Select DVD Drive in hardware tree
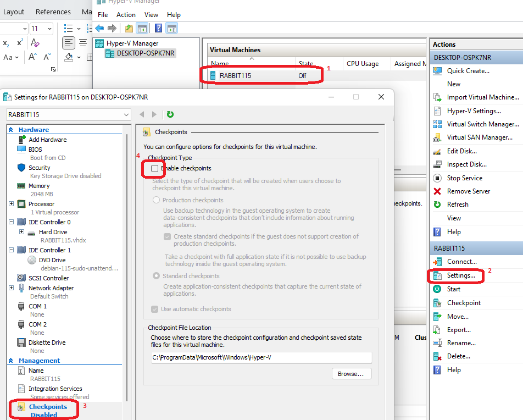This screenshot has height=420, width=523. point(52,259)
